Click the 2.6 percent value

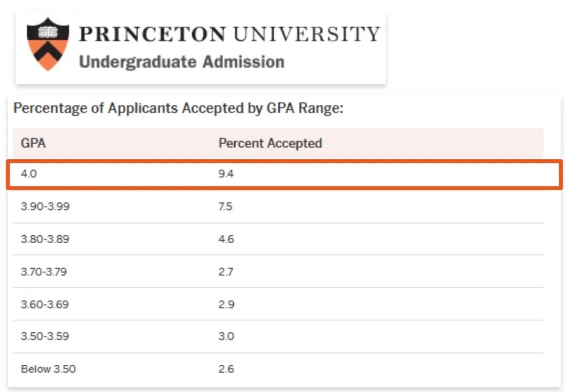coord(226,369)
